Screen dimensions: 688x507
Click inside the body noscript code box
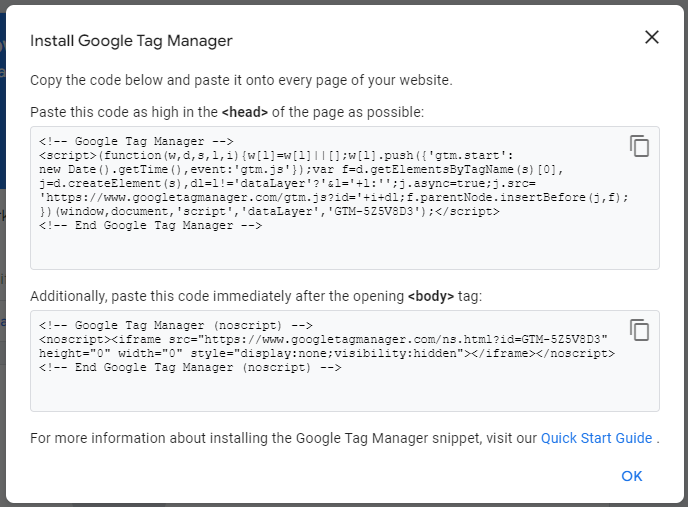(344, 361)
